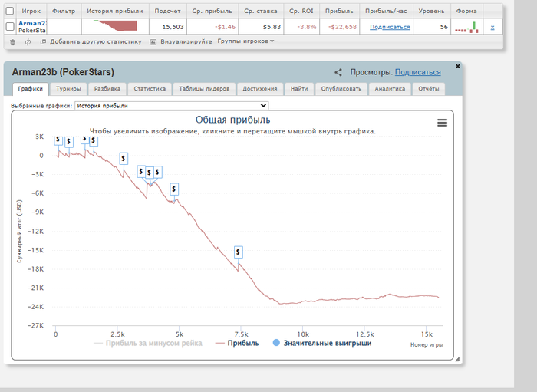Tick the header select-all checkbox

coord(10,11)
